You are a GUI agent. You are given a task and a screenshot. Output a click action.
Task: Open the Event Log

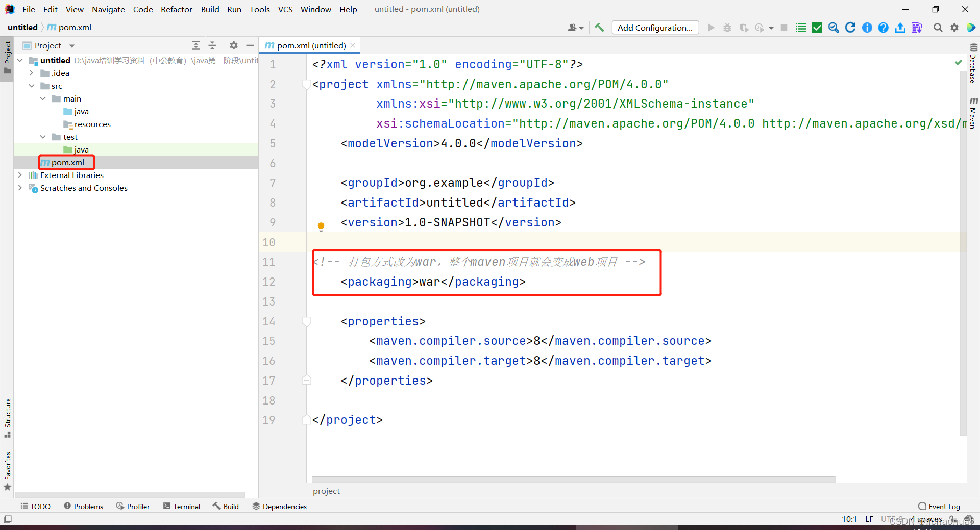(939, 506)
